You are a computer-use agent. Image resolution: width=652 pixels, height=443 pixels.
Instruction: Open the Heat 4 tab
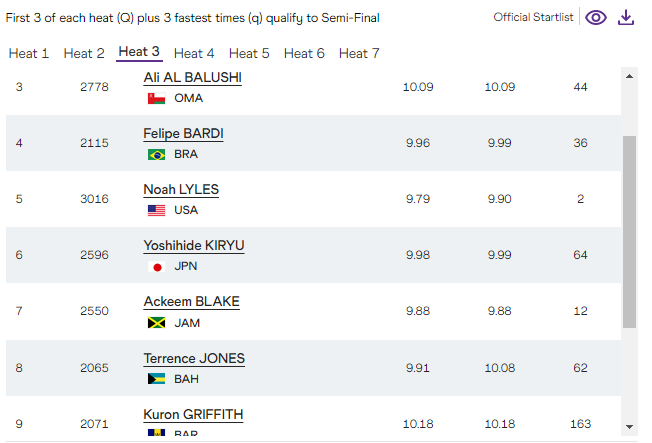194,53
